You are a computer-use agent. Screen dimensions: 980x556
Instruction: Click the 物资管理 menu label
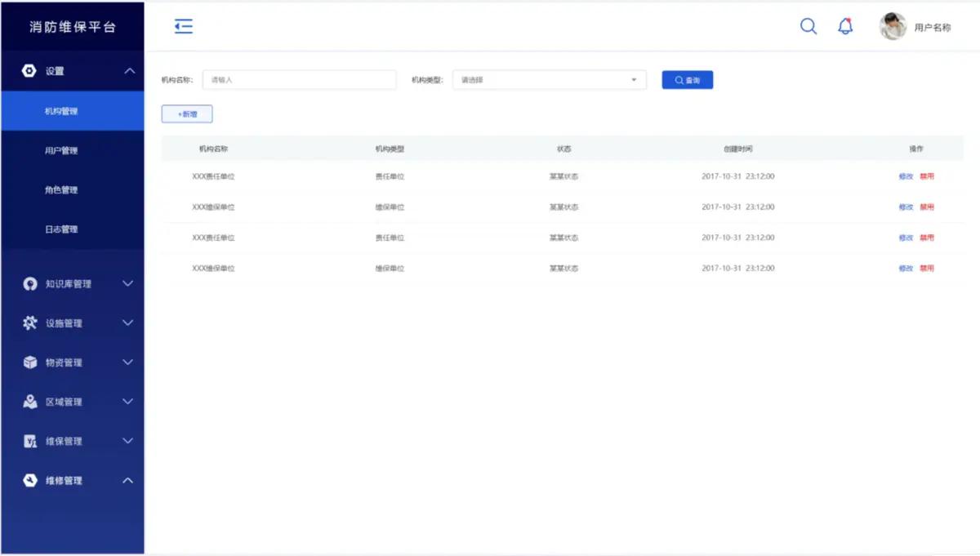(64, 363)
